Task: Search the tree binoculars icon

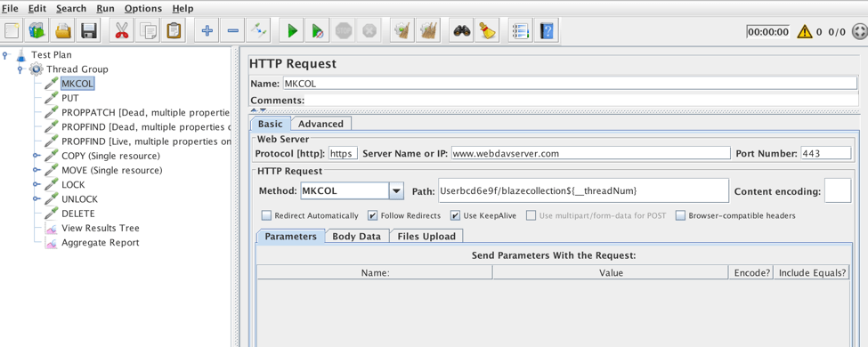Action: (462, 30)
